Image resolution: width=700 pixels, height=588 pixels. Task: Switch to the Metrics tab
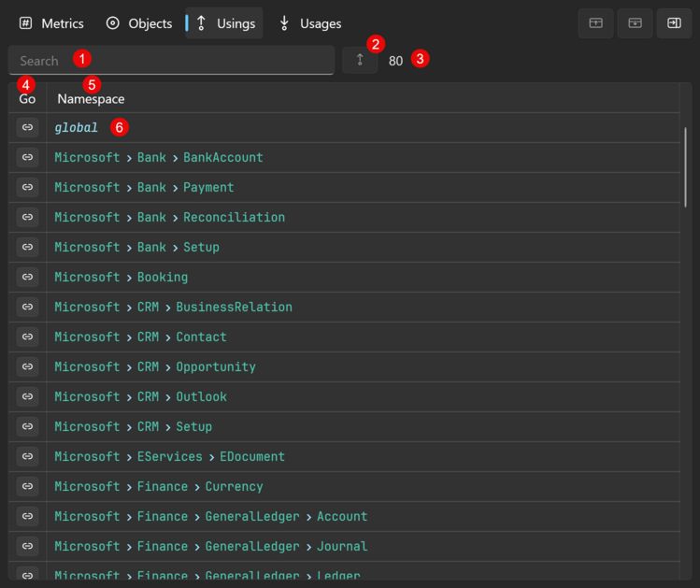click(x=52, y=23)
